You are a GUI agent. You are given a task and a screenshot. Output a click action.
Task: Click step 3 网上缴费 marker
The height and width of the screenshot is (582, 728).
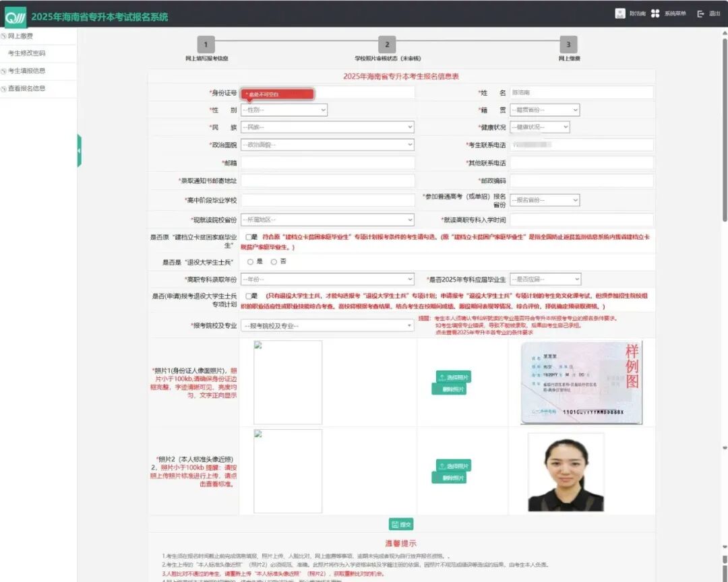coord(568,45)
